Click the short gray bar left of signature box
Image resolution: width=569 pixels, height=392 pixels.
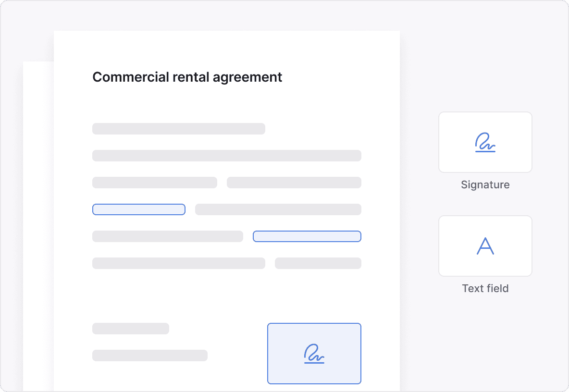(x=130, y=329)
